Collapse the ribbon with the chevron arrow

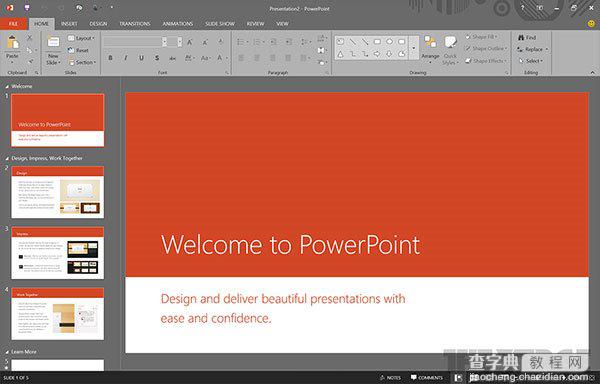(x=593, y=72)
